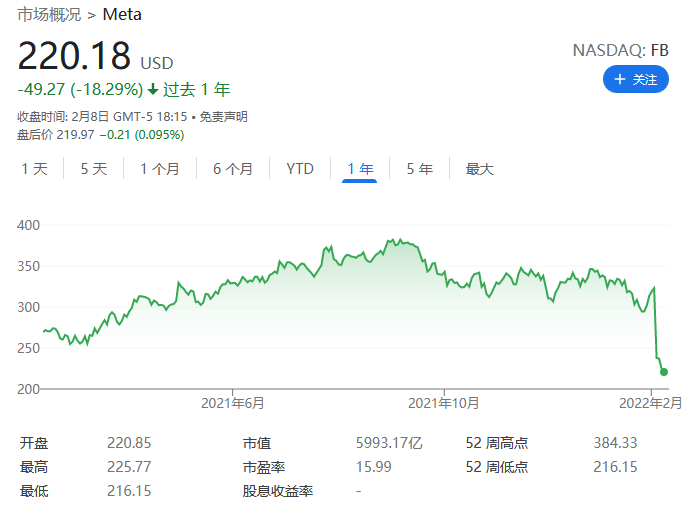
Task: Click the 市盈率 value 15.99
Action: [373, 467]
